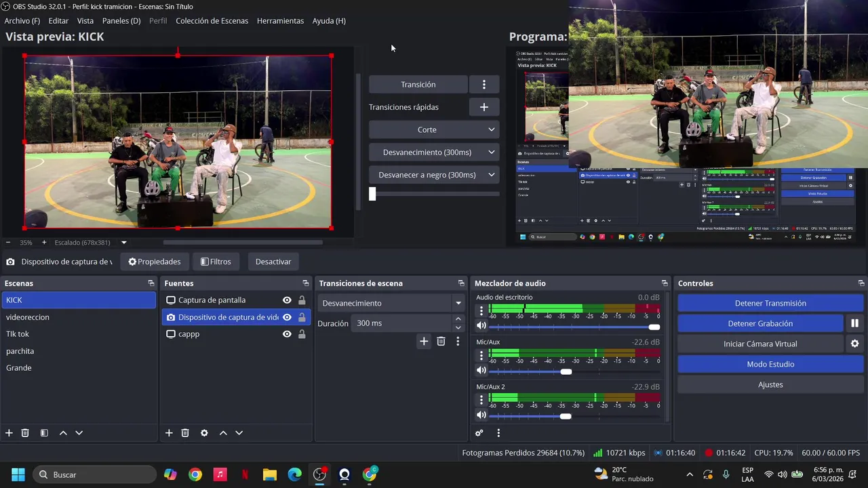Unlock Dispositivo de captura de video source
Viewport: 868px width, 488px height.
pyautogui.click(x=302, y=317)
